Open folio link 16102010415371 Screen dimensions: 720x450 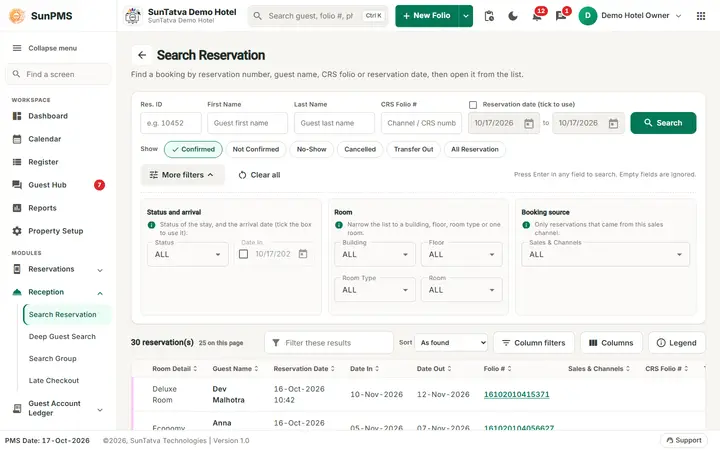[517, 394]
